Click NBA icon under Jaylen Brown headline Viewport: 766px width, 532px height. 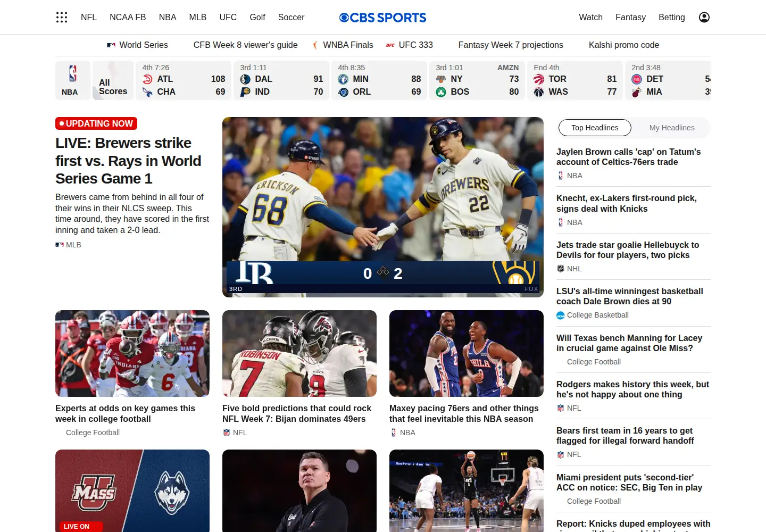561,176
